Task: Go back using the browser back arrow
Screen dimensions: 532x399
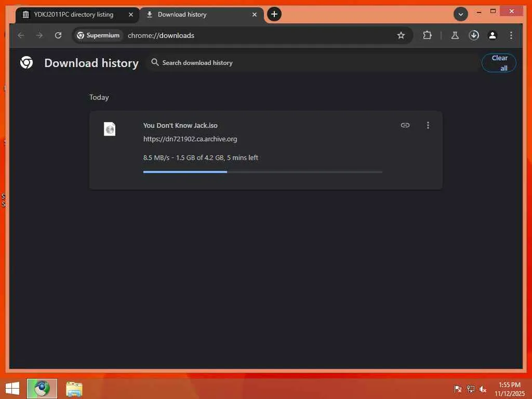Action: [21, 35]
